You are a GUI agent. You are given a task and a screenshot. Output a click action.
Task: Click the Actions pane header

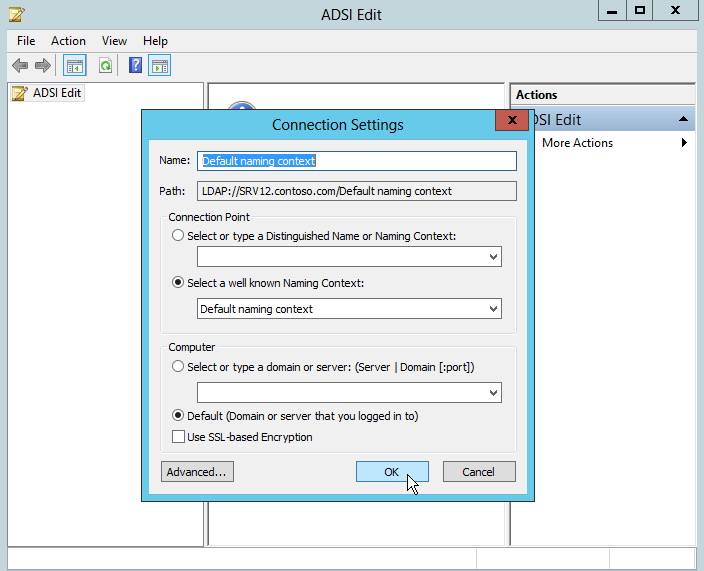click(603, 95)
